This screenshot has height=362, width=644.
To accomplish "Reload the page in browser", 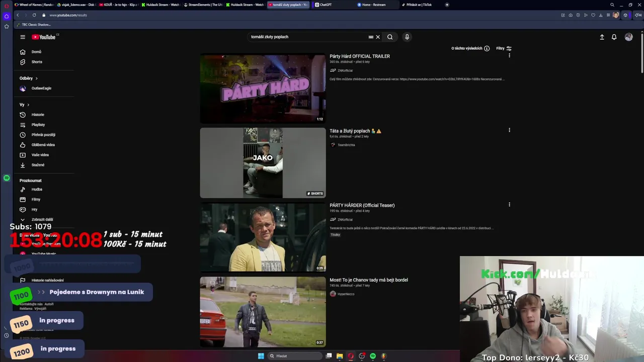I will tap(34, 15).
